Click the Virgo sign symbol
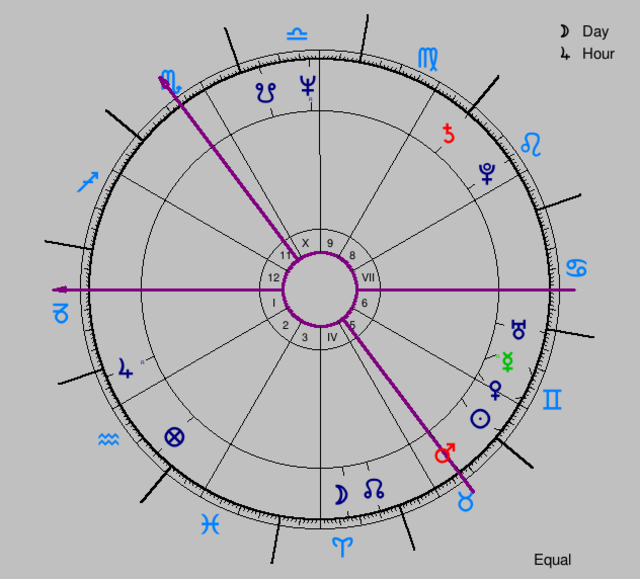Screen dimensions: 640x579 pyautogui.click(x=428, y=60)
